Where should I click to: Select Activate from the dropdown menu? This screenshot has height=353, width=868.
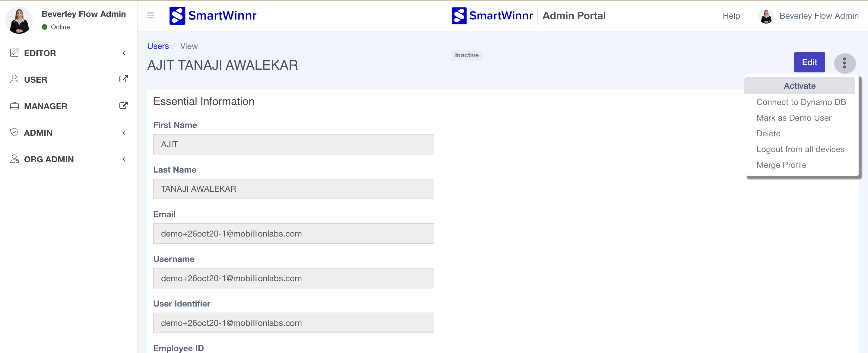click(799, 86)
